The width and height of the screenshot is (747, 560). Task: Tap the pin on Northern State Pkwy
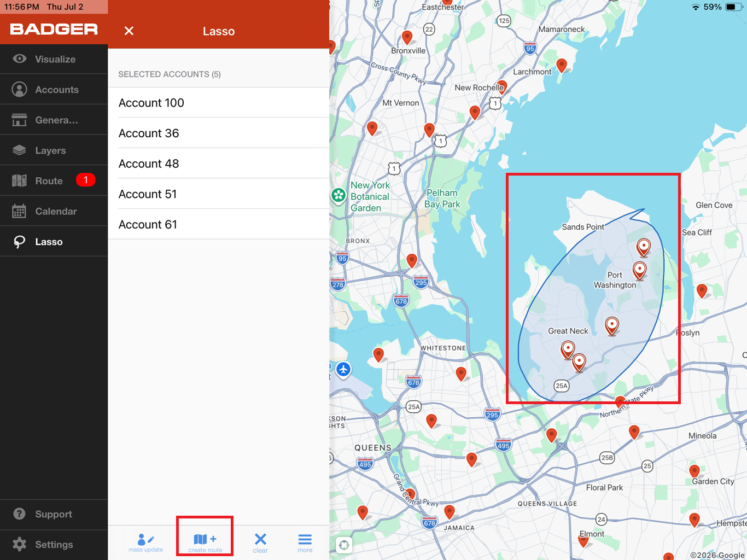[x=620, y=403]
